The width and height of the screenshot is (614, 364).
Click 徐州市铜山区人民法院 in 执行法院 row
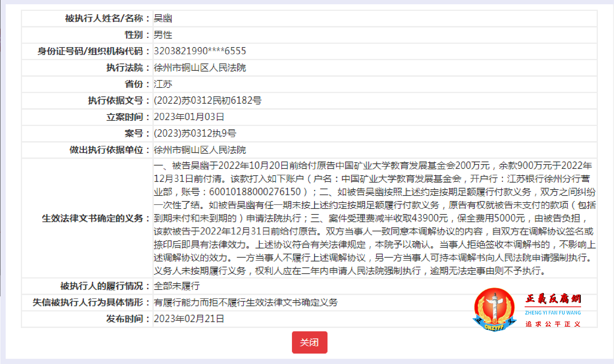point(200,68)
